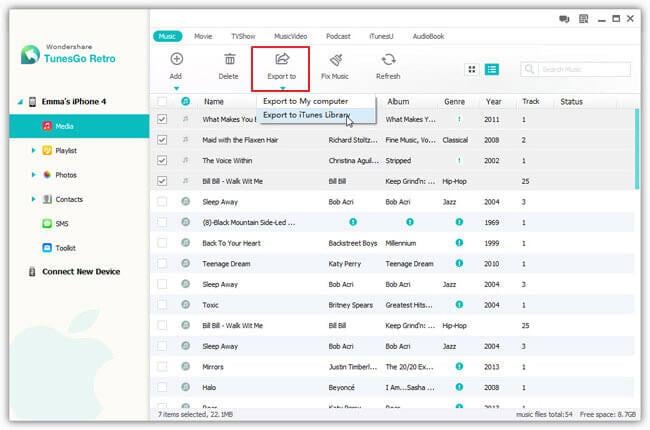Image resolution: width=650 pixels, height=430 pixels.
Task: Switch to the Movie tab
Action: 203,36
